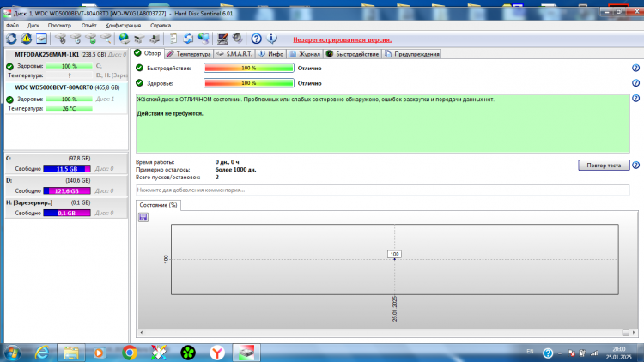Switch to the S.M.A.R.T. tab
644x362 pixels.
[x=234, y=54]
